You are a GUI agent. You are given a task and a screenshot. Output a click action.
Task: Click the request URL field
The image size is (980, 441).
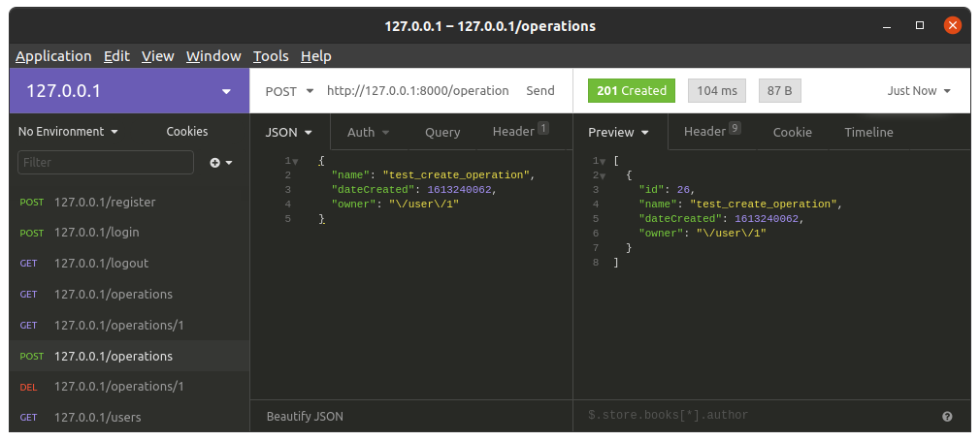coord(417,91)
